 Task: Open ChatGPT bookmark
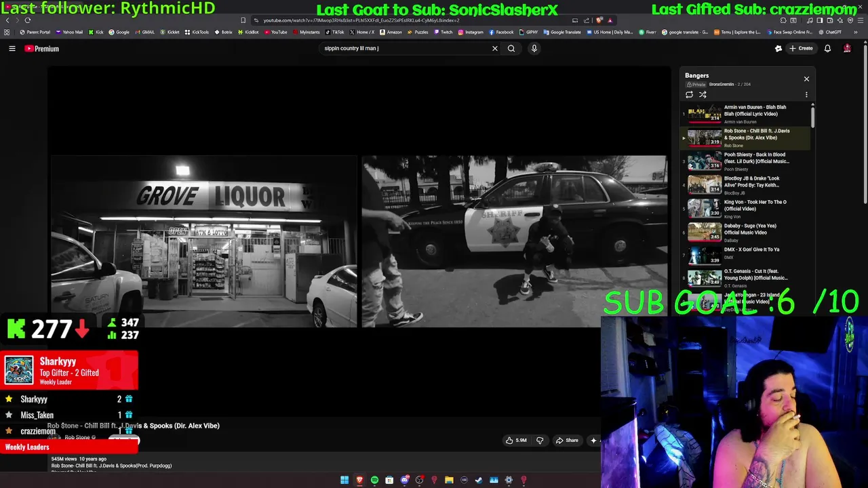point(830,32)
